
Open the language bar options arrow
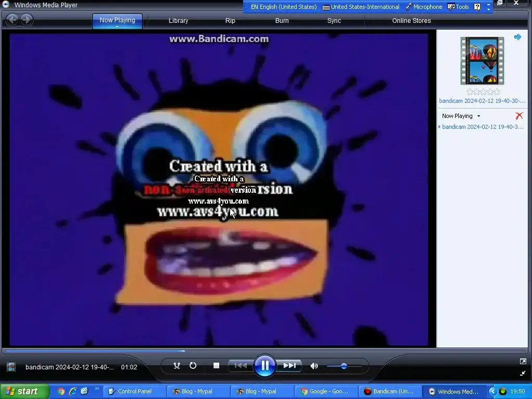[x=488, y=9]
